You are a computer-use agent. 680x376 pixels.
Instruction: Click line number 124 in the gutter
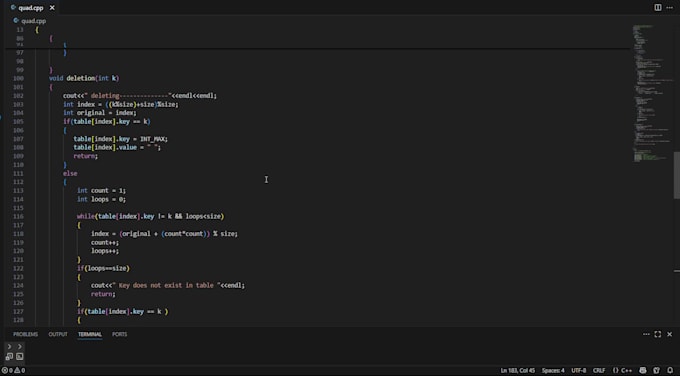18,285
